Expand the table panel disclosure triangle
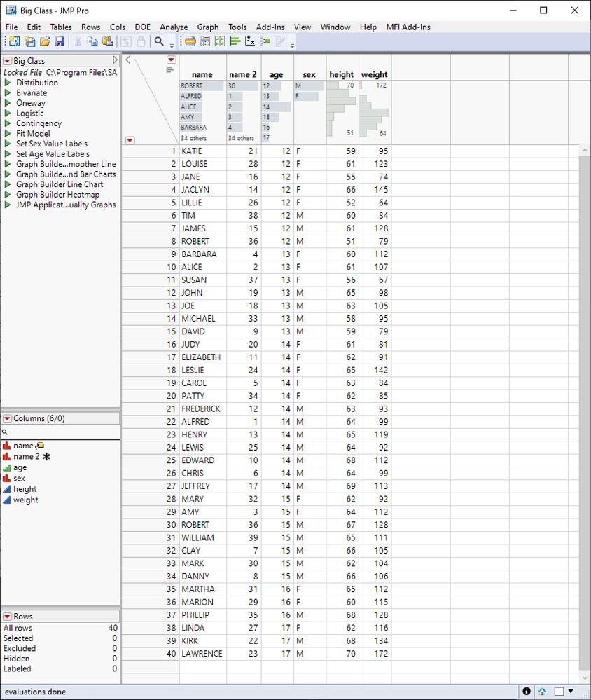The image size is (591, 700). point(115,60)
